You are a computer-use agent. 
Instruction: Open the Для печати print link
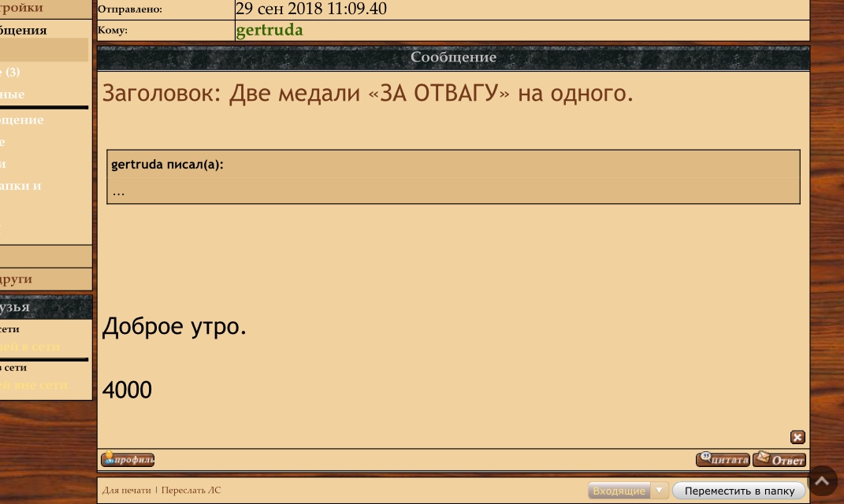point(127,490)
